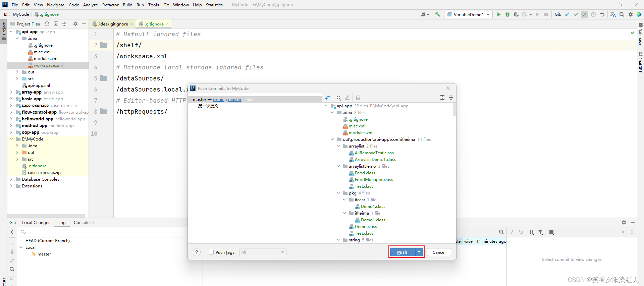Start debugging with the bug icon
The width and height of the screenshot is (644, 286).
coord(507,14)
